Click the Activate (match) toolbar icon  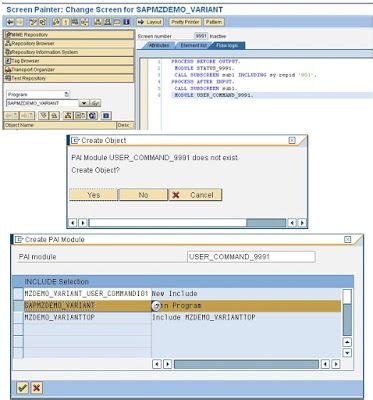click(66, 22)
